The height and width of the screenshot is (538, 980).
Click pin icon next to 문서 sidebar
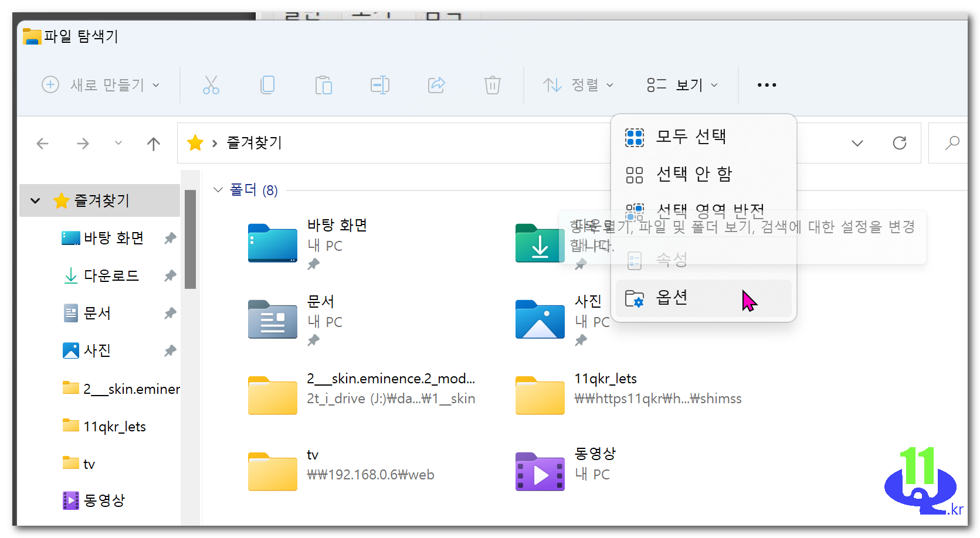170,313
